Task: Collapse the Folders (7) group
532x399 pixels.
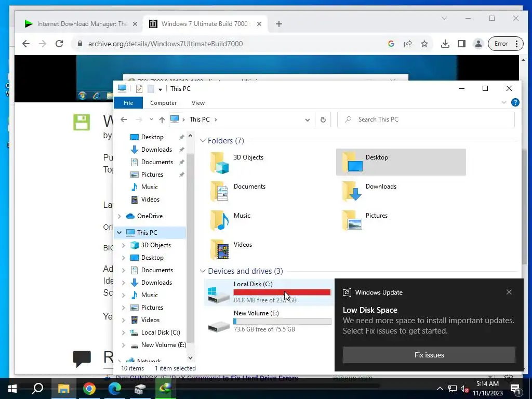Action: [x=203, y=141]
